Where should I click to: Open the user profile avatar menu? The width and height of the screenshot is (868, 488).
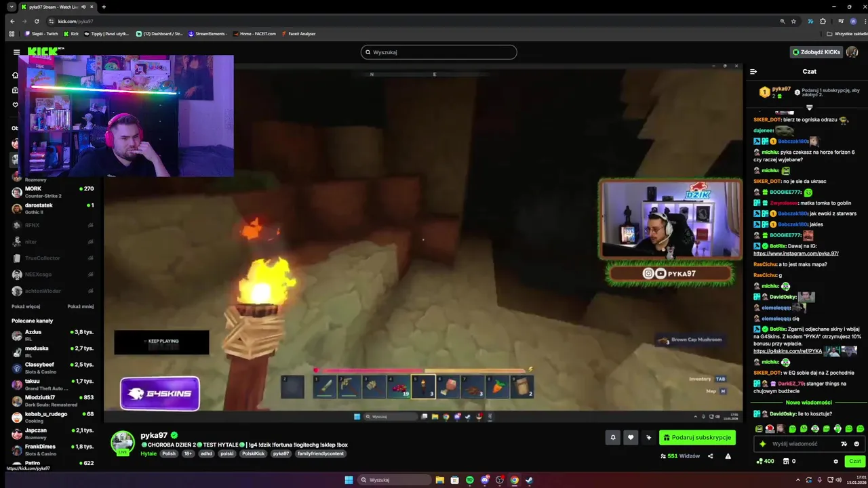point(852,52)
